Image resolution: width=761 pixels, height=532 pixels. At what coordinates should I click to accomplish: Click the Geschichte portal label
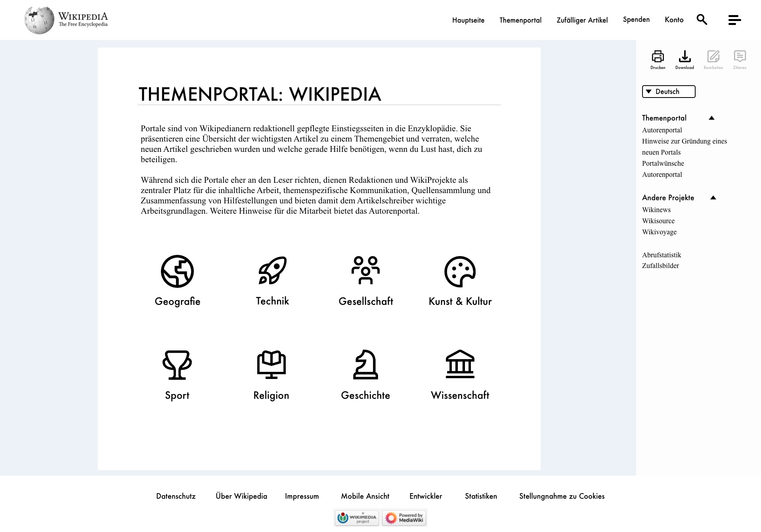pos(365,395)
